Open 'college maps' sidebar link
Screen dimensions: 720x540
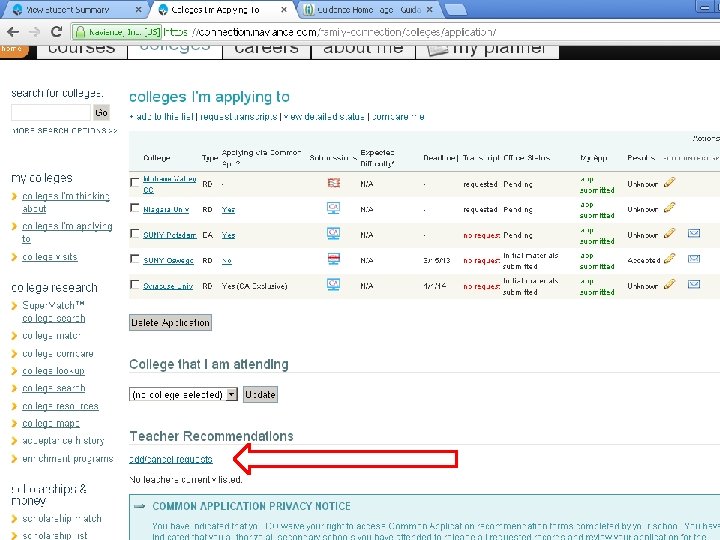tap(51, 423)
